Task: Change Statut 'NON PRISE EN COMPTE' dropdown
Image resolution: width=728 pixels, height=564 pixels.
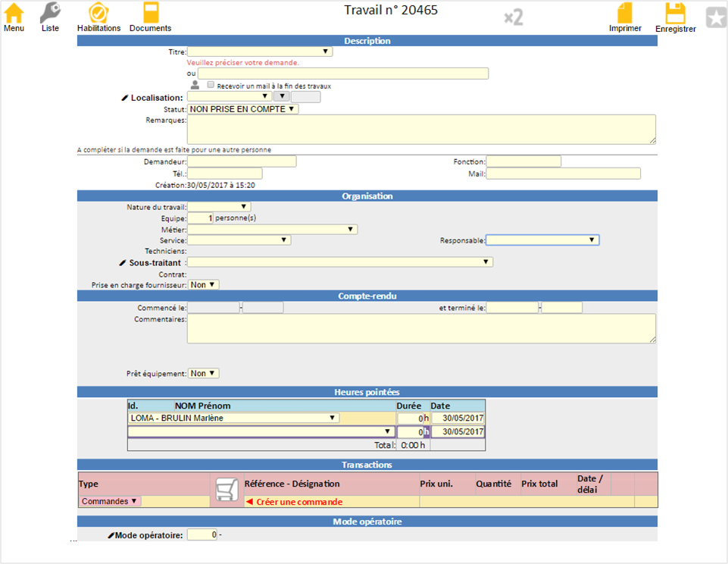Action: click(243, 109)
